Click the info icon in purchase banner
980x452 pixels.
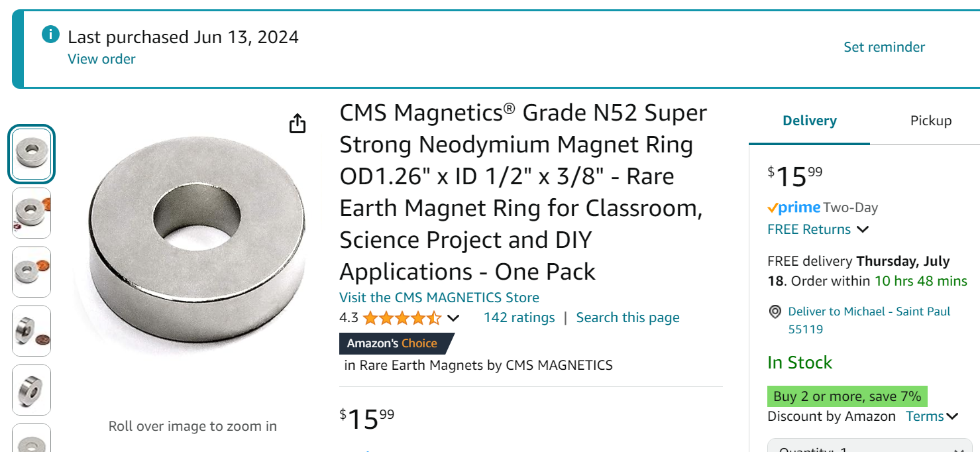(x=50, y=34)
